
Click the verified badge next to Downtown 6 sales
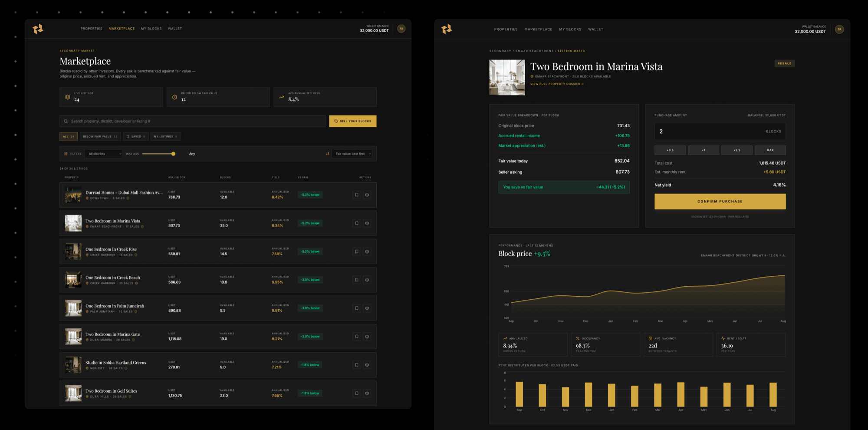[x=128, y=198]
